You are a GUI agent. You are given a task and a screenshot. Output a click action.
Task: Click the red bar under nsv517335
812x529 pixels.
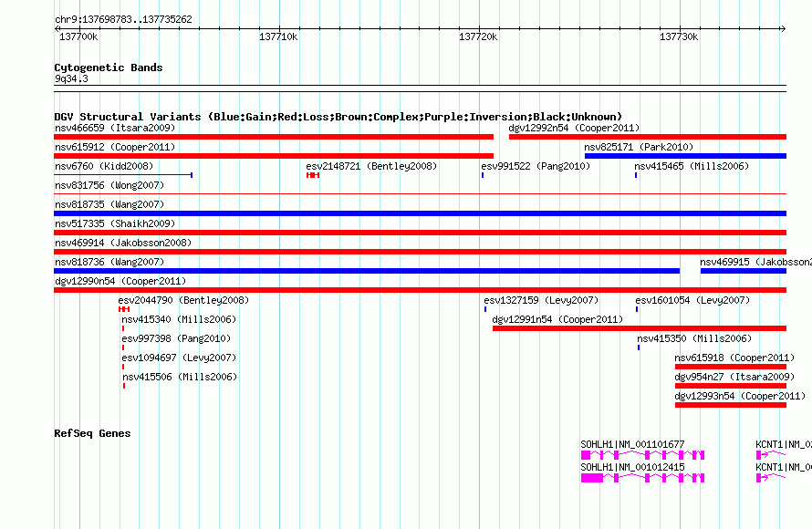[420, 233]
